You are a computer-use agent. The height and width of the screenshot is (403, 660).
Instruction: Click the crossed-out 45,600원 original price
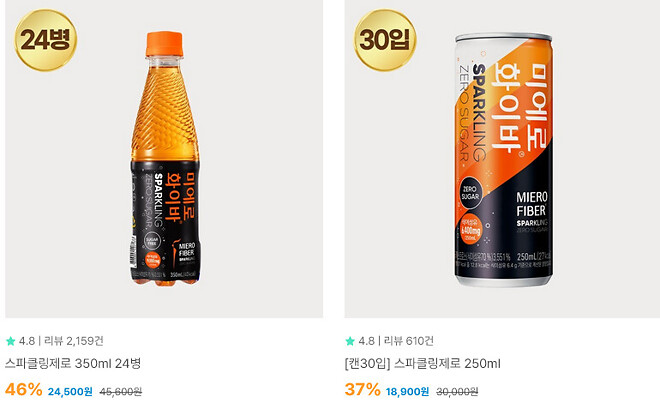point(121,392)
